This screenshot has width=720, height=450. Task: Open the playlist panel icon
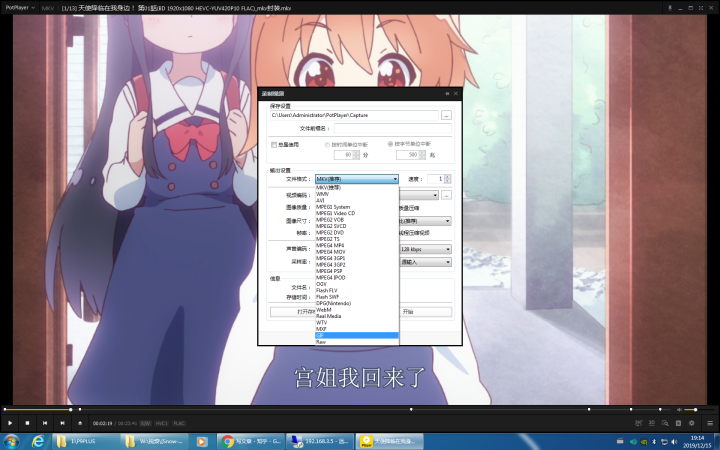click(678, 423)
